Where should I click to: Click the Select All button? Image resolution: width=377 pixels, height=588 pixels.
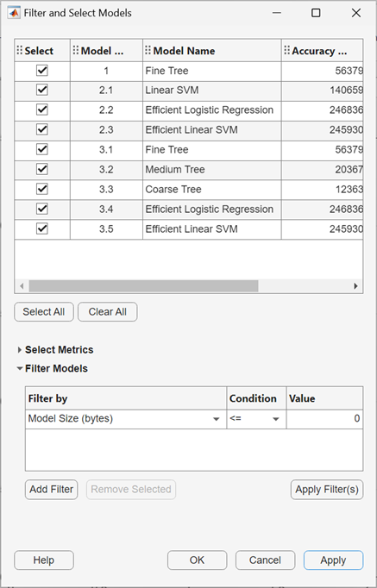coord(44,312)
